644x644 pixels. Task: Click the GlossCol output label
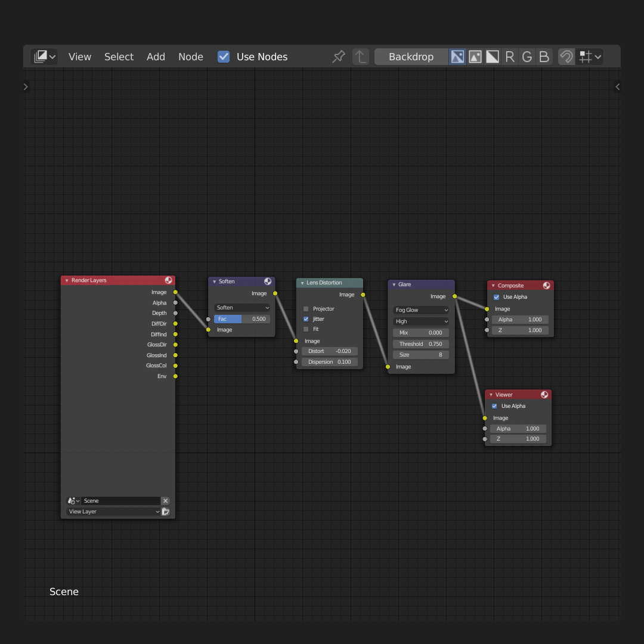click(x=156, y=366)
